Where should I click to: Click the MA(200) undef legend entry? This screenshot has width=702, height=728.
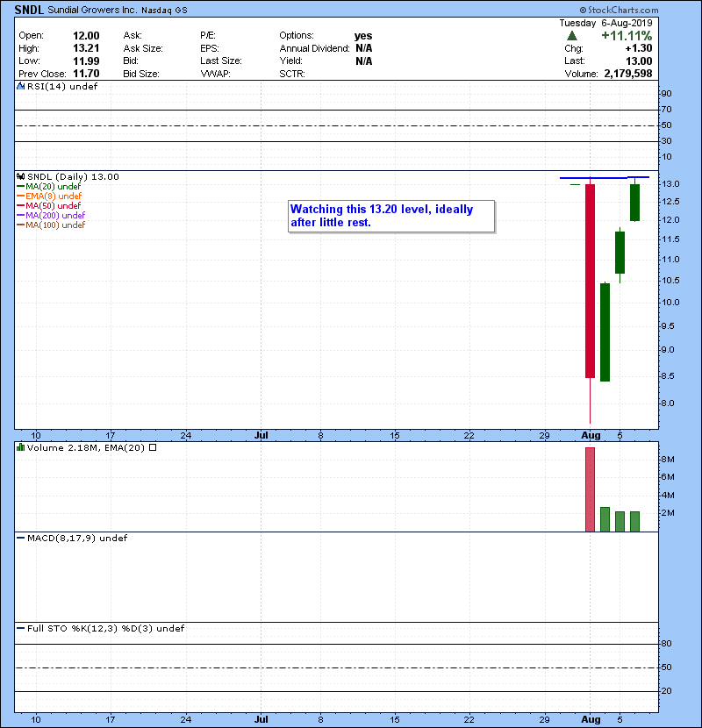51,215
